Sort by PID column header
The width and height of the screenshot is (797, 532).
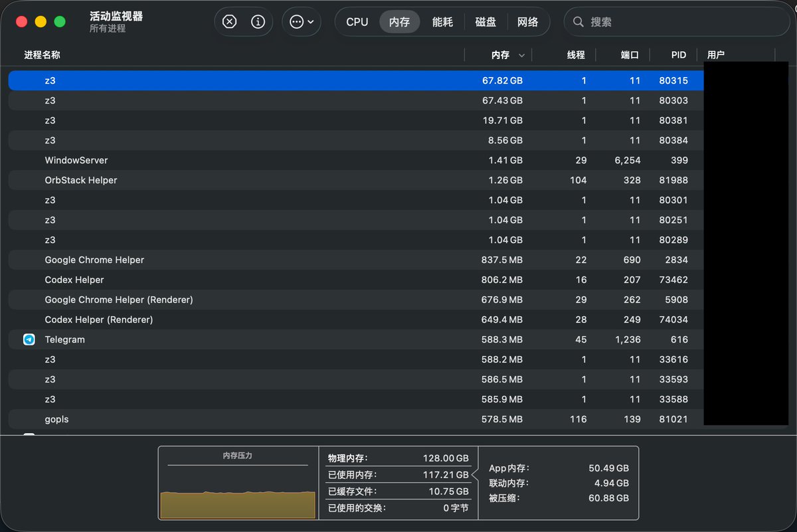pos(679,55)
